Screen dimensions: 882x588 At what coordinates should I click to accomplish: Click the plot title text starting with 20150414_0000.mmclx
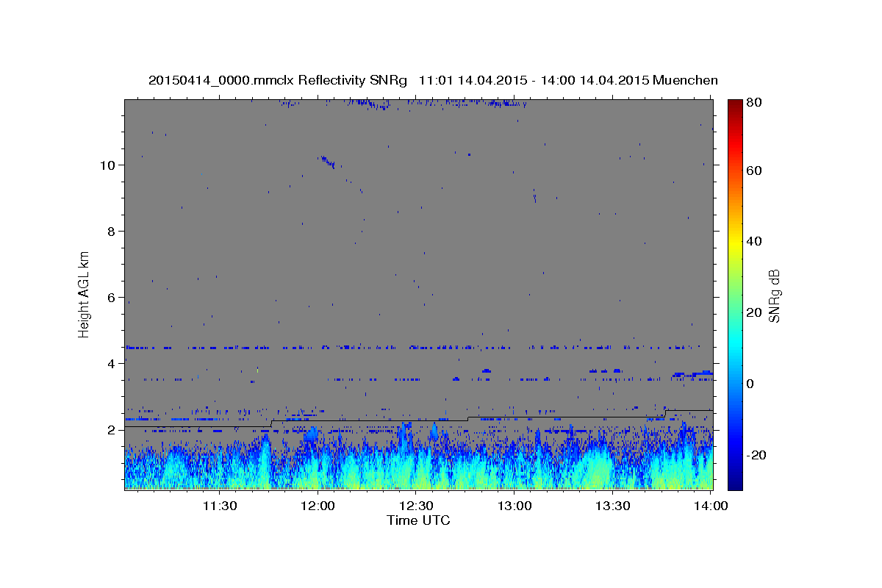coord(433,80)
